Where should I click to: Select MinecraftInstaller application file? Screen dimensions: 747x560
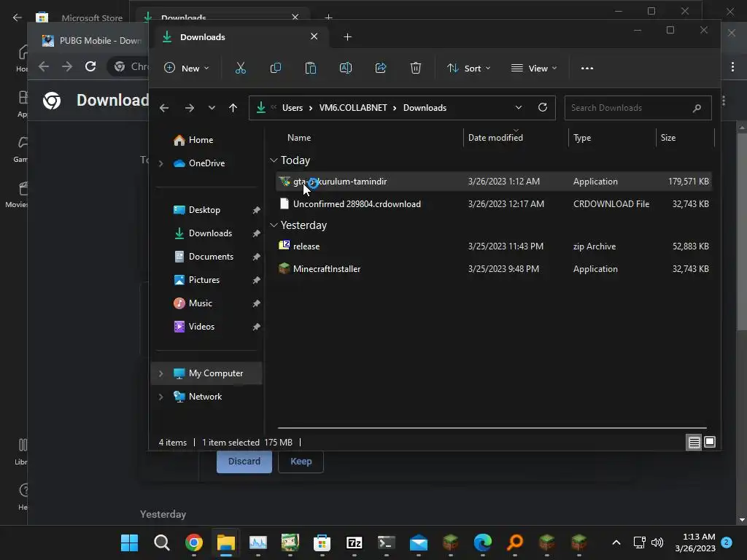pos(494,269)
